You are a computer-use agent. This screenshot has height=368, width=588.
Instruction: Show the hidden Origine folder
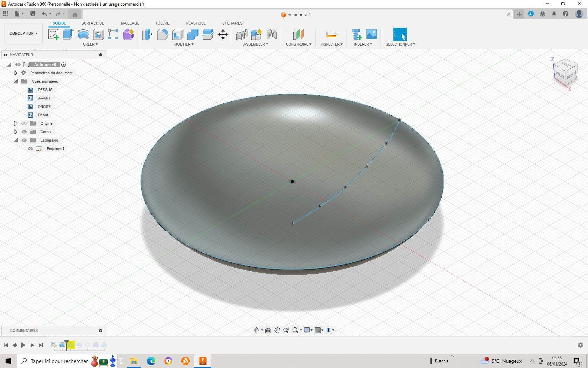[24, 123]
